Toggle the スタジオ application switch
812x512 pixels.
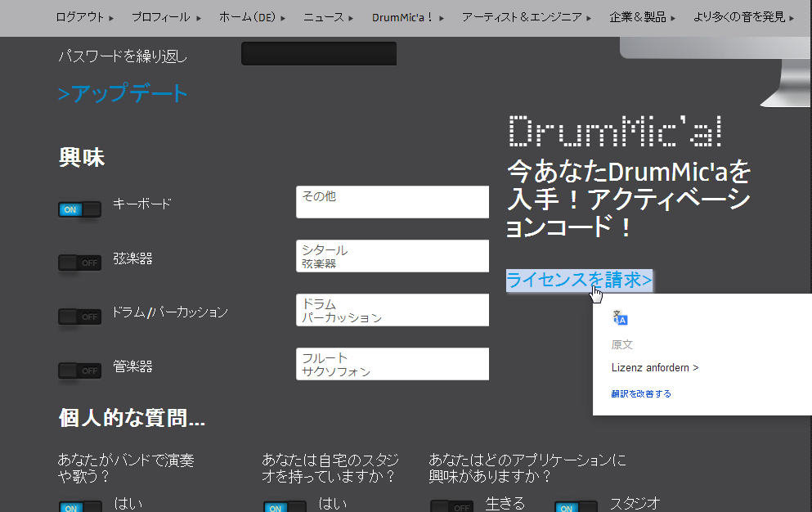(576, 507)
